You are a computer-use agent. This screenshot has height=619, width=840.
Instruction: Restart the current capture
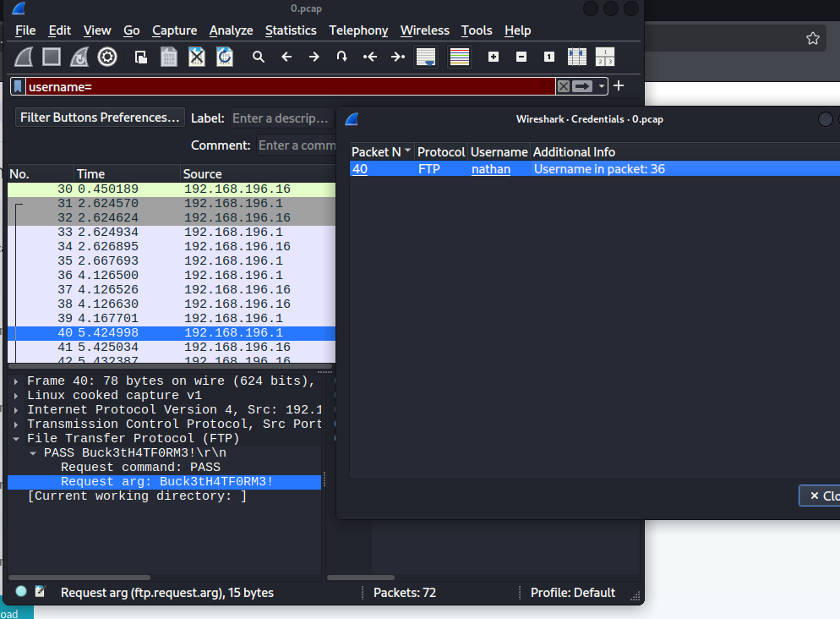[79, 57]
